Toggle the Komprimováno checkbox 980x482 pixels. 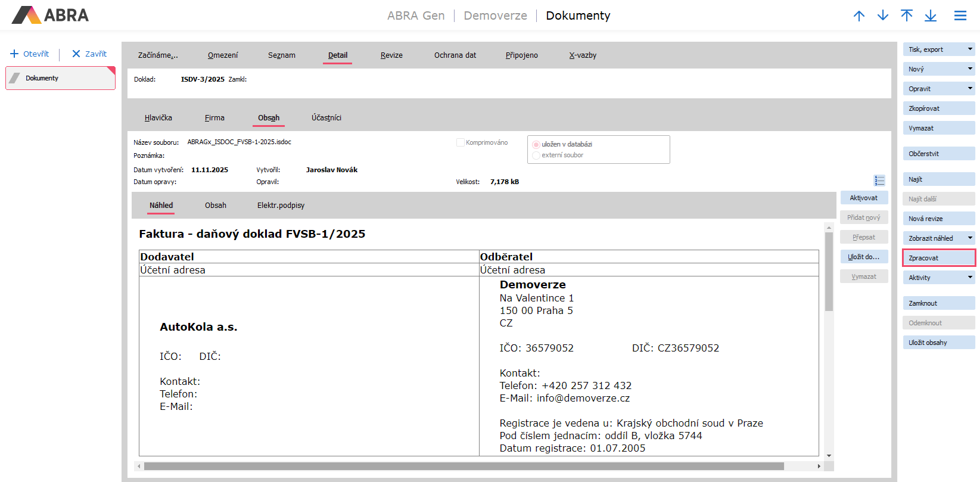coord(461,143)
